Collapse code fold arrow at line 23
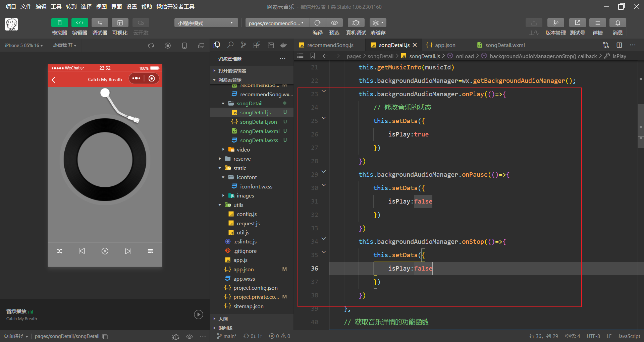 (x=324, y=91)
